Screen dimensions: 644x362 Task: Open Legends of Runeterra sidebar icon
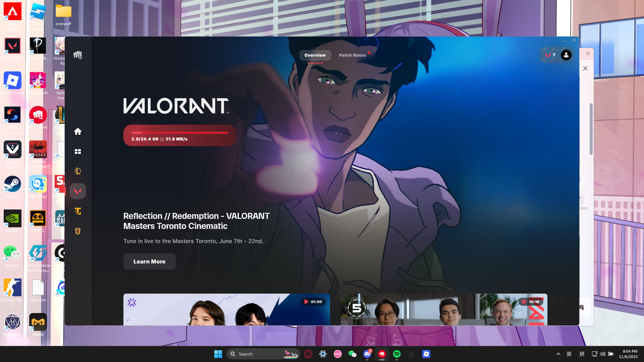tap(77, 231)
